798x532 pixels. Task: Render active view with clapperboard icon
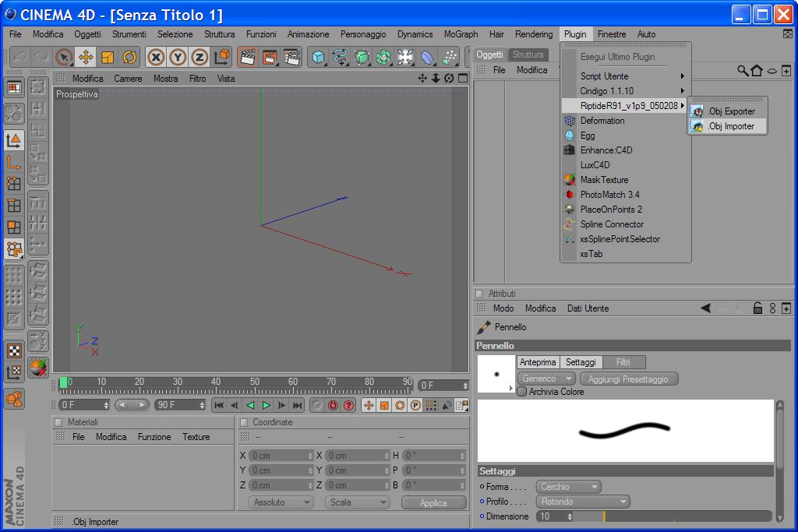point(247,58)
